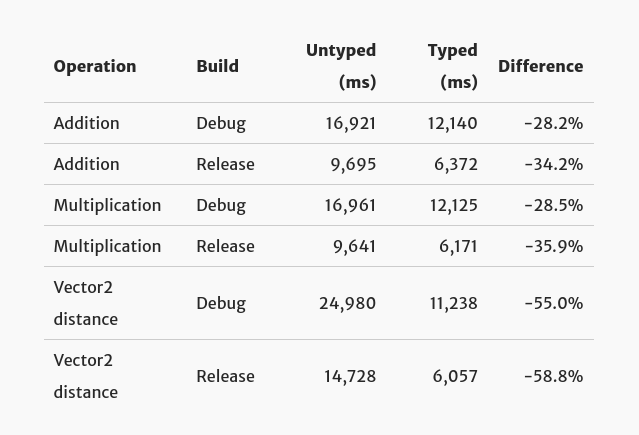This screenshot has width=639, height=435.
Task: Select the Untyped (ms) column header
Action: pos(341,66)
